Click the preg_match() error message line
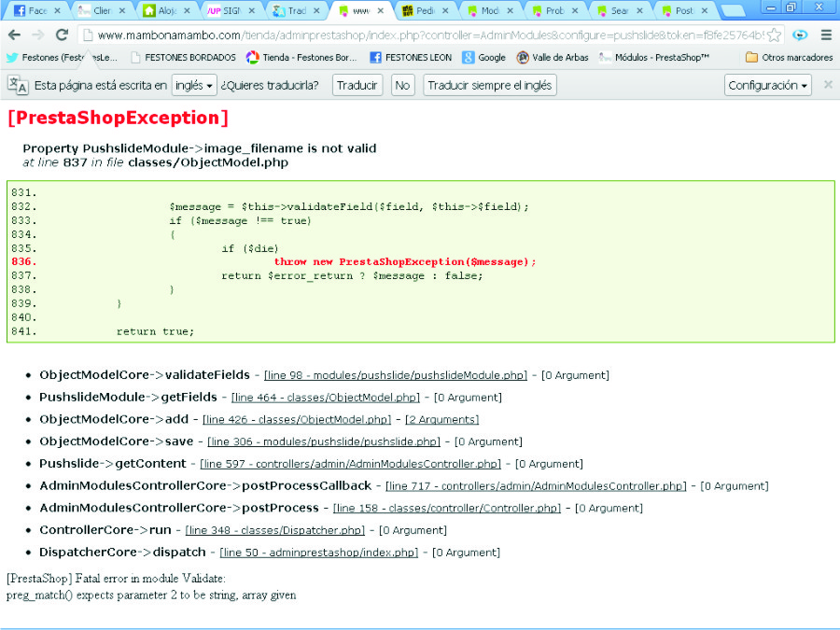The width and height of the screenshot is (840, 630). click(x=151, y=595)
